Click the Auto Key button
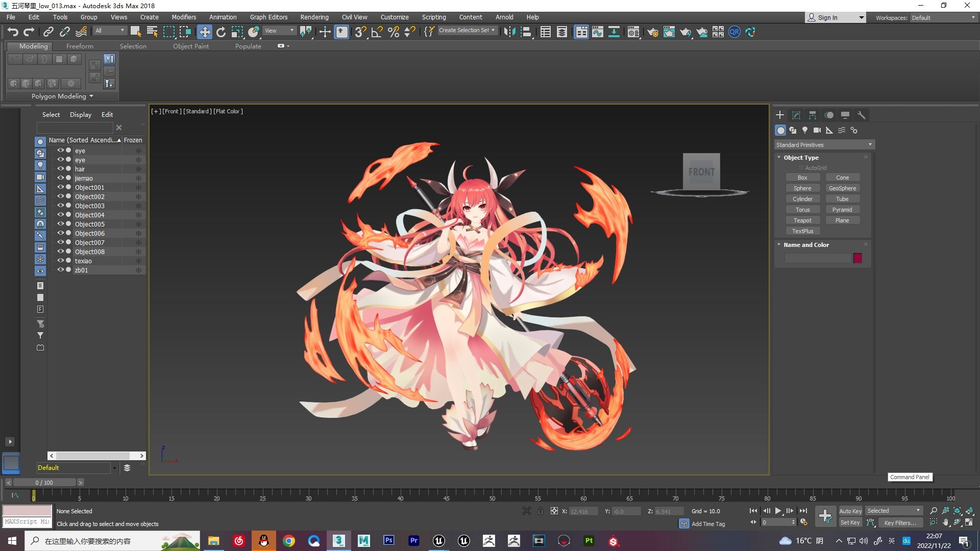Viewport: 980px width, 551px height. (x=850, y=511)
